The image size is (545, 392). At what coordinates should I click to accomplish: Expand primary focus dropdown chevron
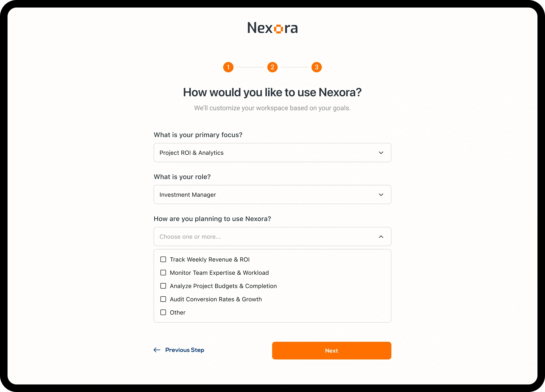pos(381,153)
